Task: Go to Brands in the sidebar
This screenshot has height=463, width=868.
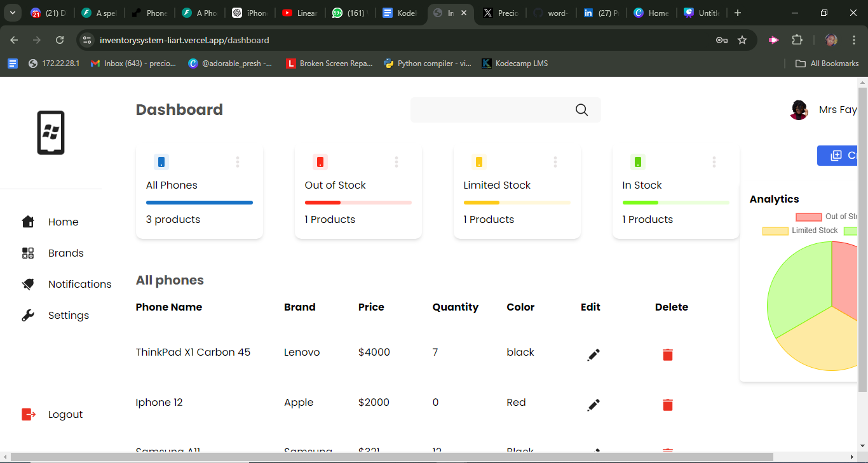Action: click(65, 253)
